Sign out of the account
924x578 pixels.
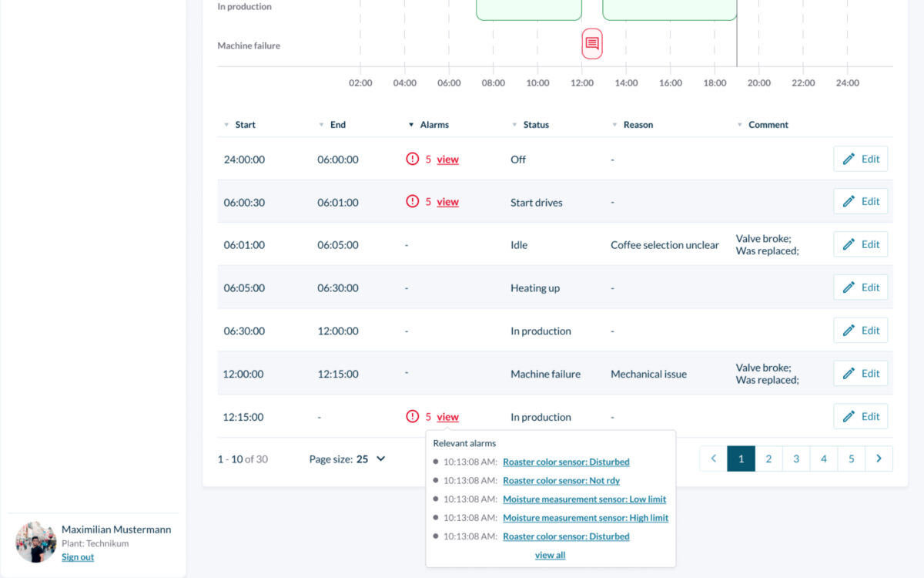tap(78, 557)
